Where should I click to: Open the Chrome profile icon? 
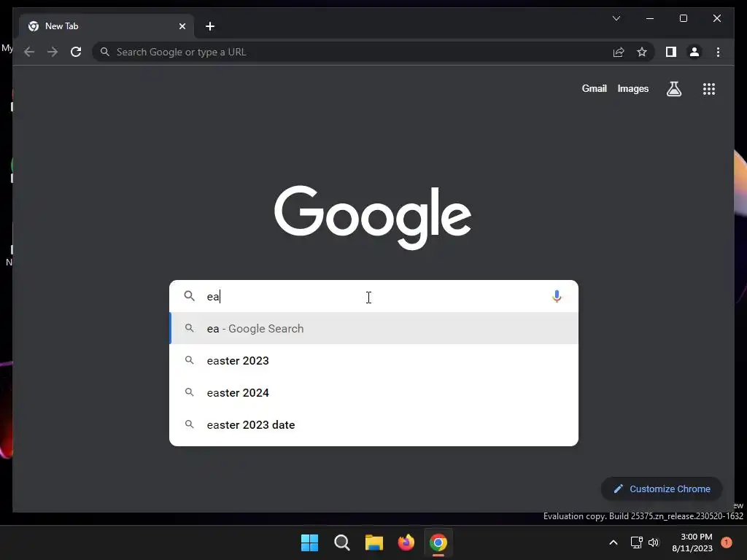[x=694, y=52]
